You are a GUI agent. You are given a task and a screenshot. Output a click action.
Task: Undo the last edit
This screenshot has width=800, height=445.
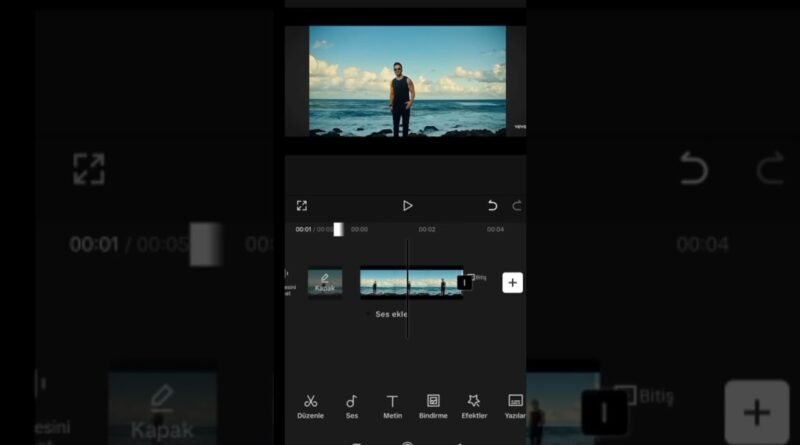coord(492,206)
